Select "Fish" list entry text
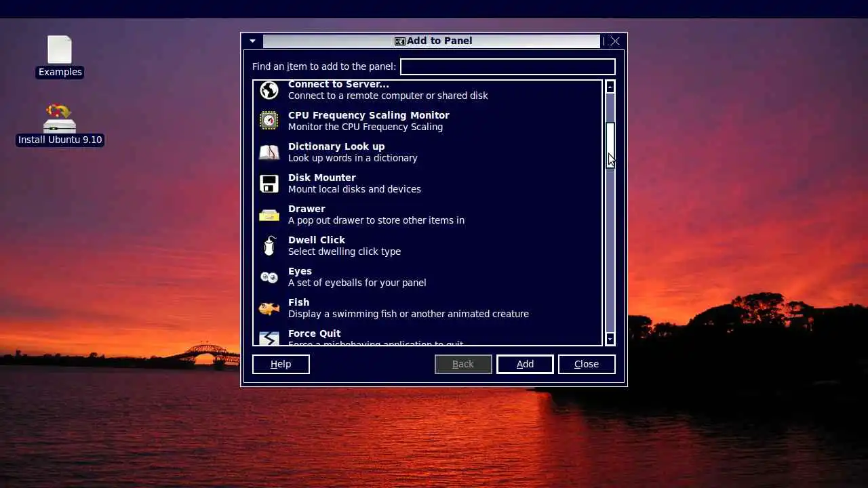 [x=298, y=302]
